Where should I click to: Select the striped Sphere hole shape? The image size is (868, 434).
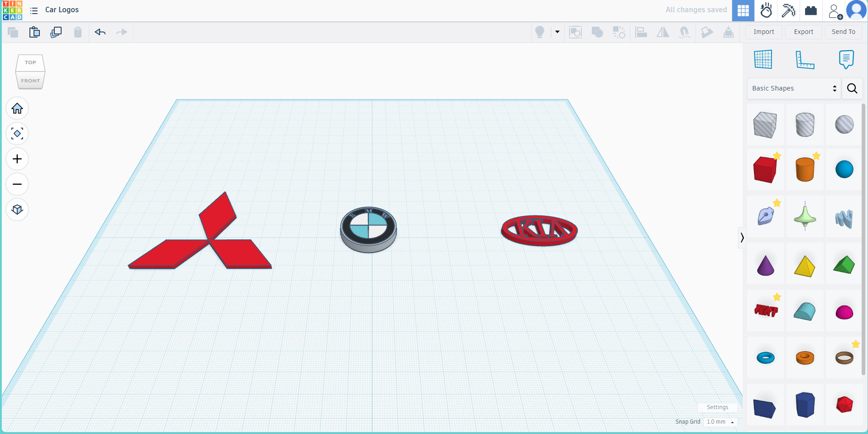[844, 125]
